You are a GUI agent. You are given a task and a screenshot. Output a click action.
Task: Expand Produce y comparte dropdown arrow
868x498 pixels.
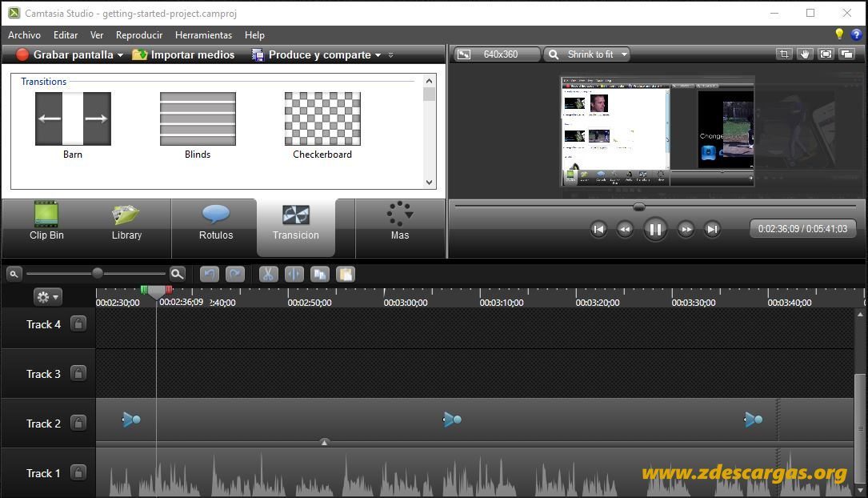pos(378,55)
